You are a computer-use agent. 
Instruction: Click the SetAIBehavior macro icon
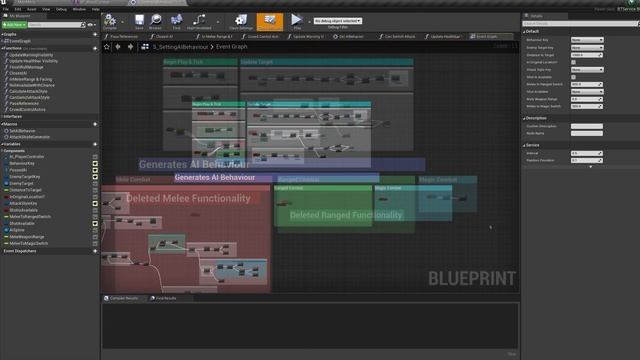pyautogui.click(x=6, y=131)
